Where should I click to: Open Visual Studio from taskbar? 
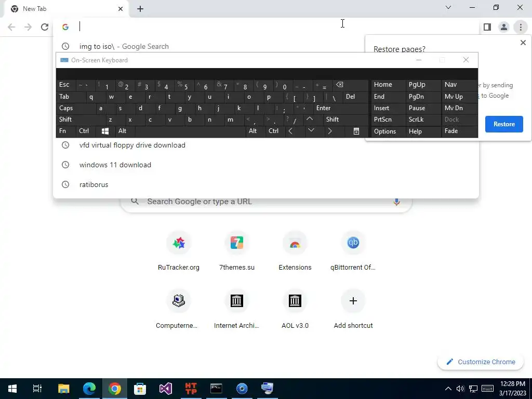click(166, 389)
